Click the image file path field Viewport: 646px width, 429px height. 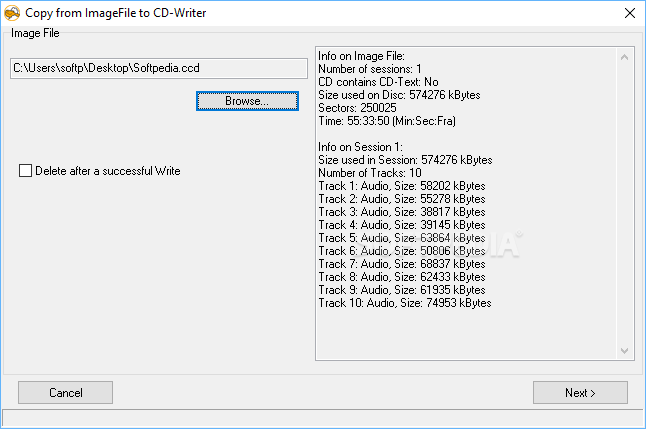(x=159, y=68)
